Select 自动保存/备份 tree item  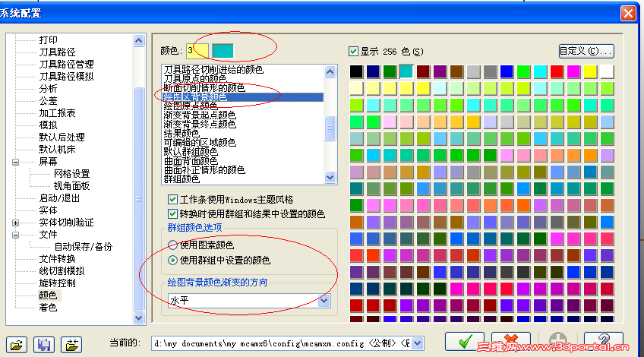84,247
